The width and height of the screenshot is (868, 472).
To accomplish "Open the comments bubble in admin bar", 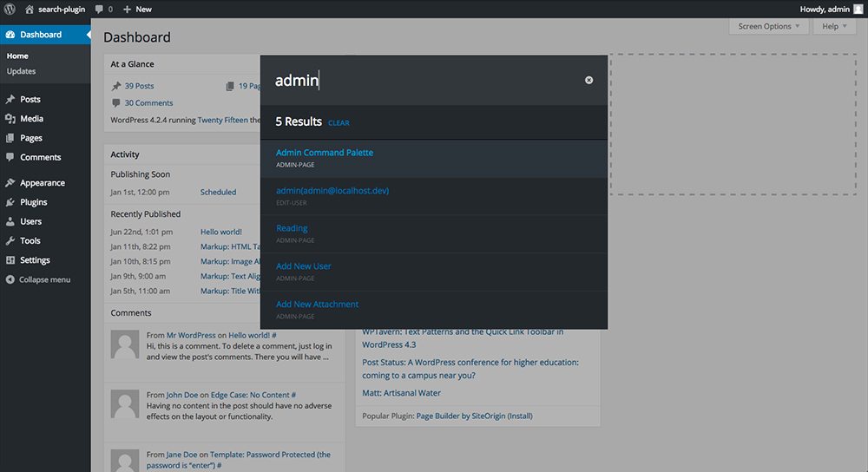I will [x=99, y=10].
